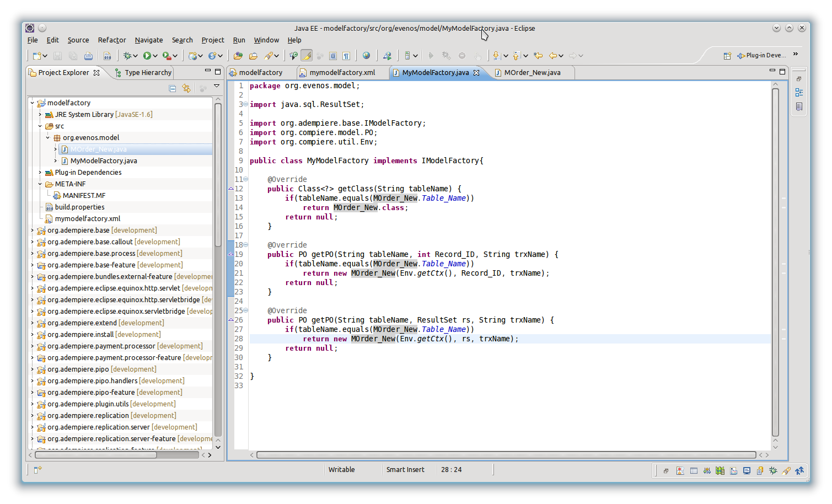832x504 pixels.
Task: Toggle Link with Editor in Project Explorer
Action: (186, 88)
